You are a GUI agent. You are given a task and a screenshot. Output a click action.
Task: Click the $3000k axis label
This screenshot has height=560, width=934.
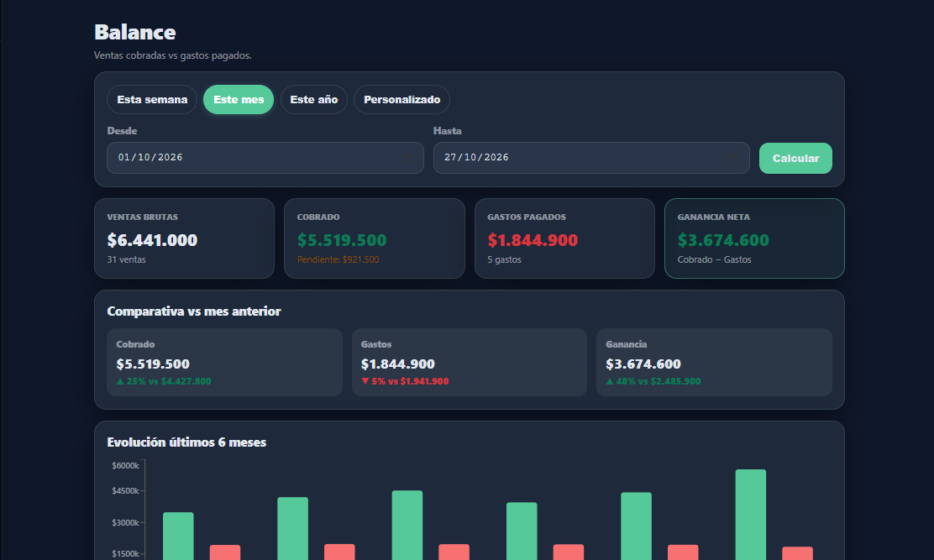tap(126, 522)
